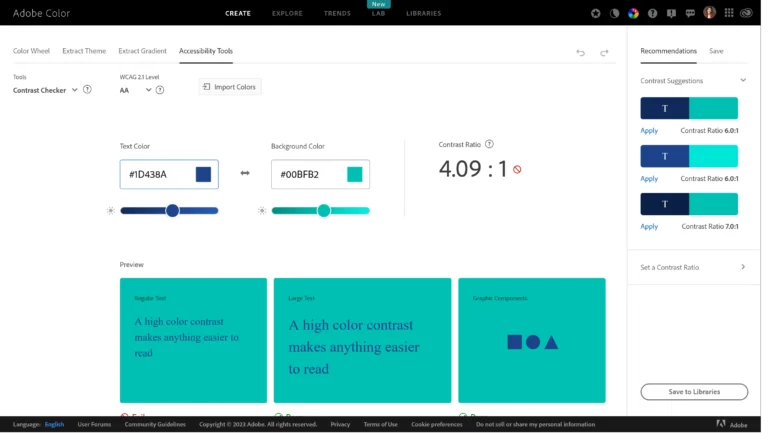Open the WCAG level AA dropdown
The height and width of the screenshot is (436, 768).
click(136, 91)
